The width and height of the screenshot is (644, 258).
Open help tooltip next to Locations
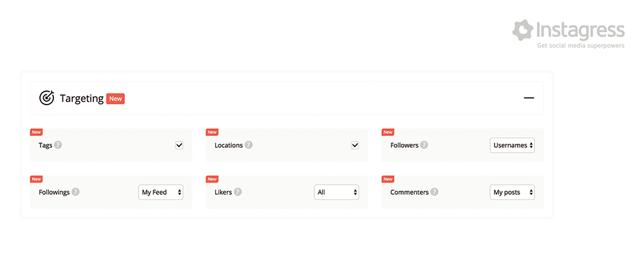249,145
